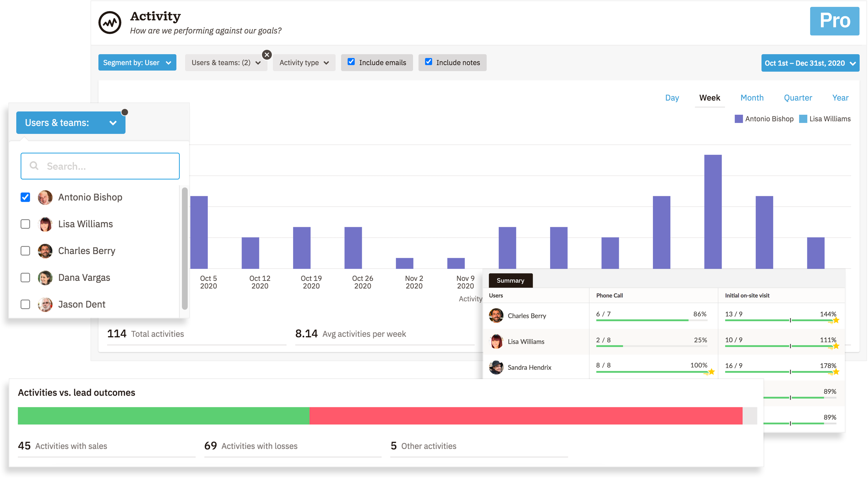The image size is (868, 482).
Task: Select the Quarter view tab
Action: pyautogui.click(x=798, y=98)
